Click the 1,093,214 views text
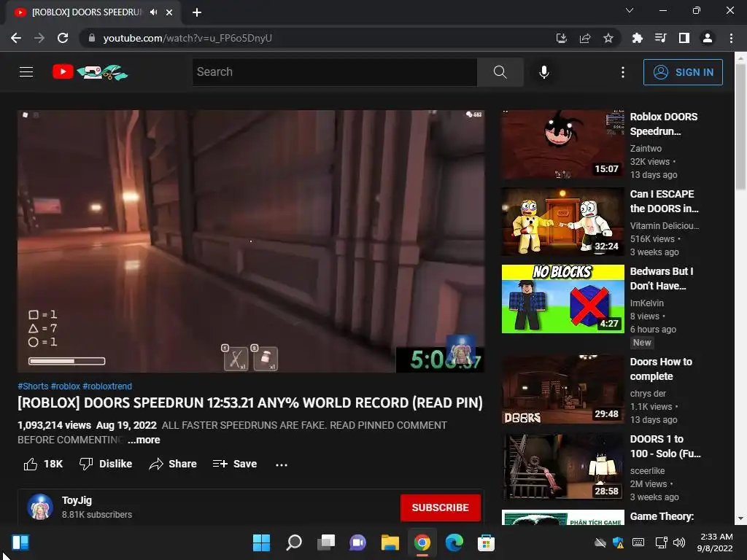Viewport: 747px width, 560px height. [54, 425]
